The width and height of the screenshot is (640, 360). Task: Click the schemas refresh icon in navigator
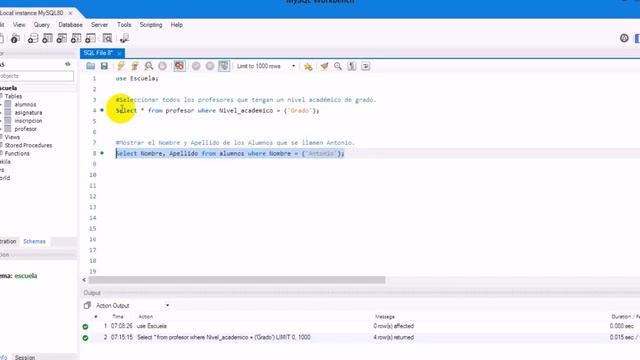(x=68, y=64)
